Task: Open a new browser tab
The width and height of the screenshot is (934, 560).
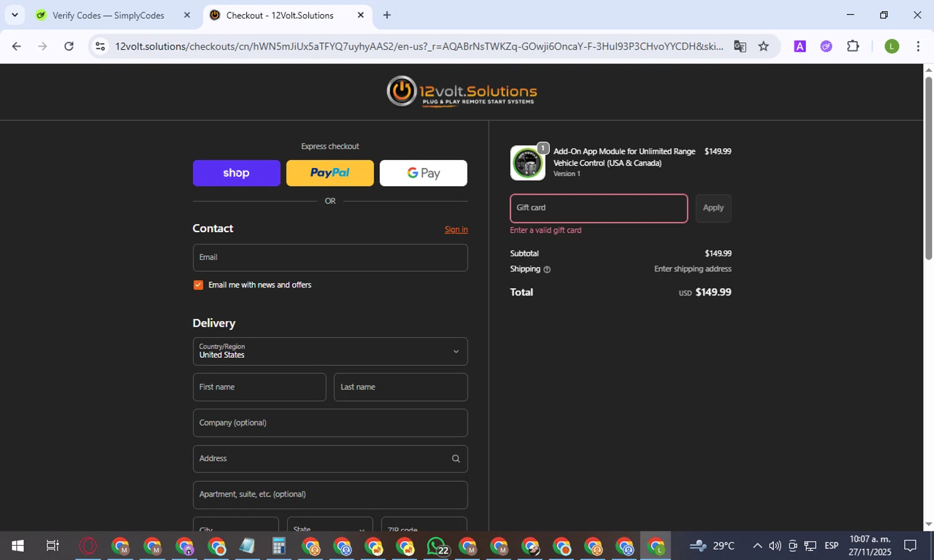Action: [x=387, y=15]
